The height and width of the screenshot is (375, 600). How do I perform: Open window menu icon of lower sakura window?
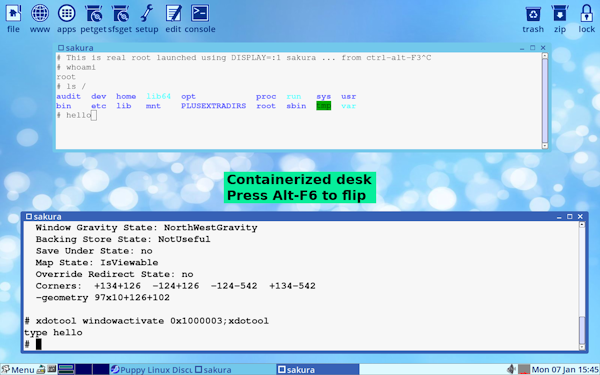click(x=29, y=217)
